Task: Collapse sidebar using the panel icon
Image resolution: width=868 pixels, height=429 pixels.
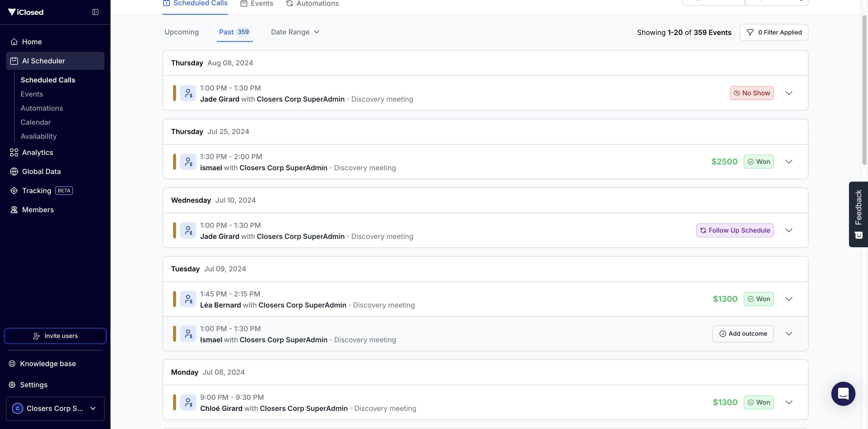Action: 95,12
